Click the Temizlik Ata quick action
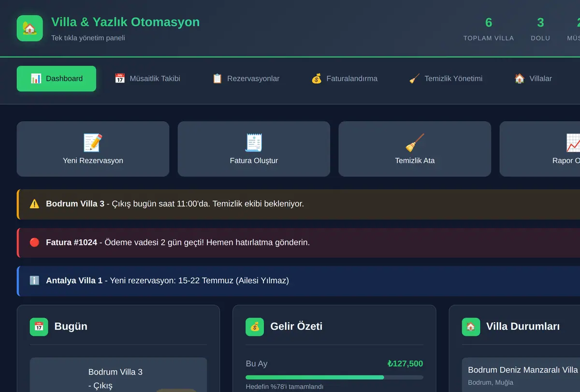The image size is (580, 392). (x=415, y=149)
